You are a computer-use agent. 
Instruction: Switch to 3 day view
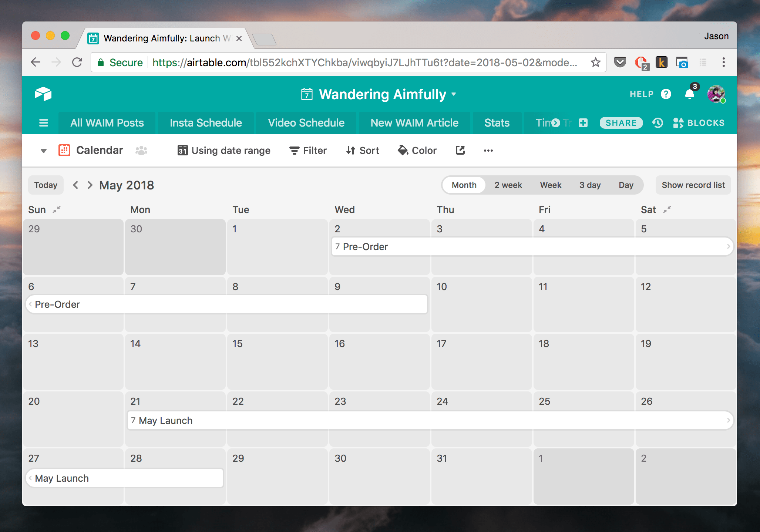click(590, 185)
